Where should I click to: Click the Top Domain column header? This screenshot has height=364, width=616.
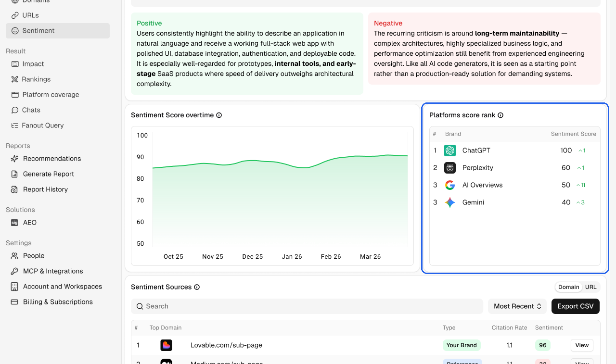click(166, 328)
